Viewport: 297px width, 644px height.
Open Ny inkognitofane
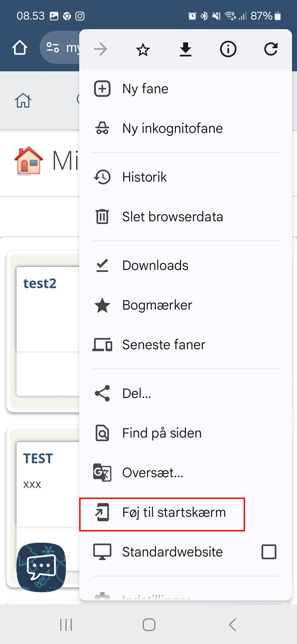pyautogui.click(x=186, y=128)
